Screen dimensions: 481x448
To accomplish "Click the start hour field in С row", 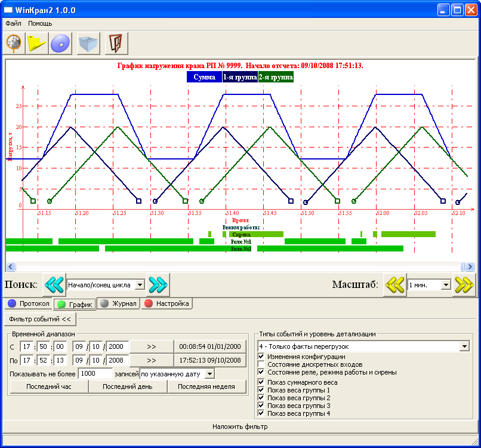I will click(x=27, y=346).
